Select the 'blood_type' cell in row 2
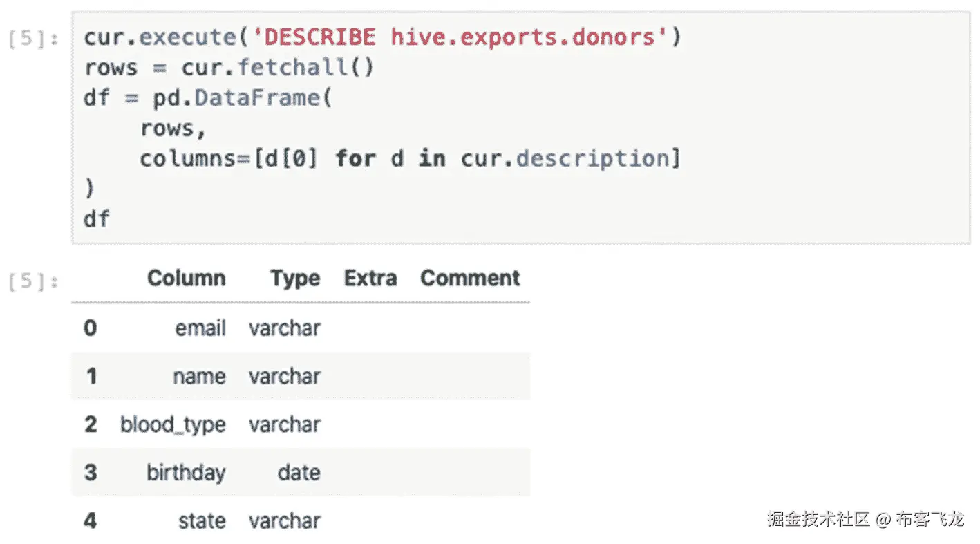Viewport: 980px width, 544px height. tap(173, 424)
